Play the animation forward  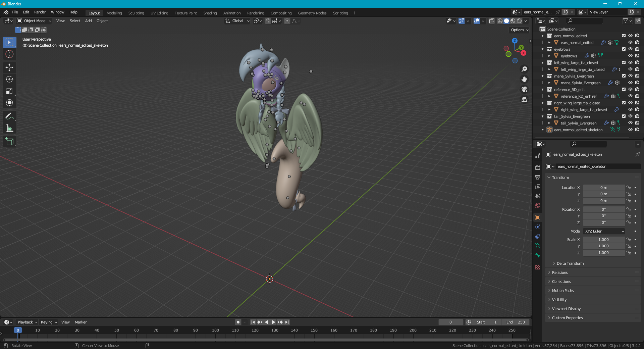273,322
